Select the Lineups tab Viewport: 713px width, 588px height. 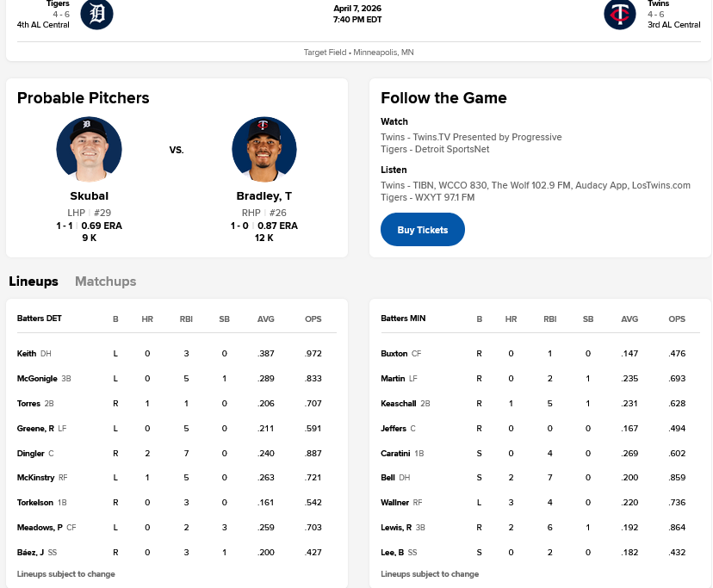pyautogui.click(x=34, y=282)
